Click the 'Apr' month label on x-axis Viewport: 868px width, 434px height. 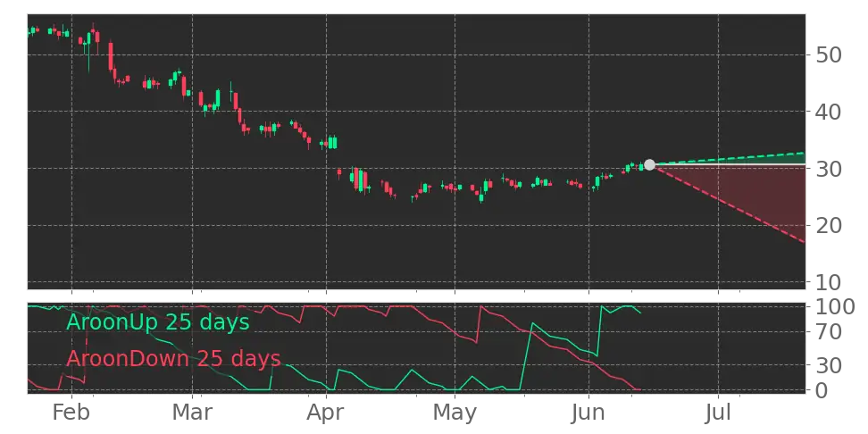click(x=326, y=413)
